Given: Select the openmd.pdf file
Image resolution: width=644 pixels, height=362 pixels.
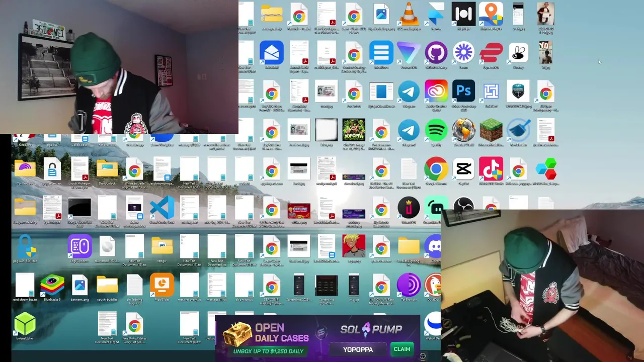Looking at the screenshot, I should pos(52,208).
